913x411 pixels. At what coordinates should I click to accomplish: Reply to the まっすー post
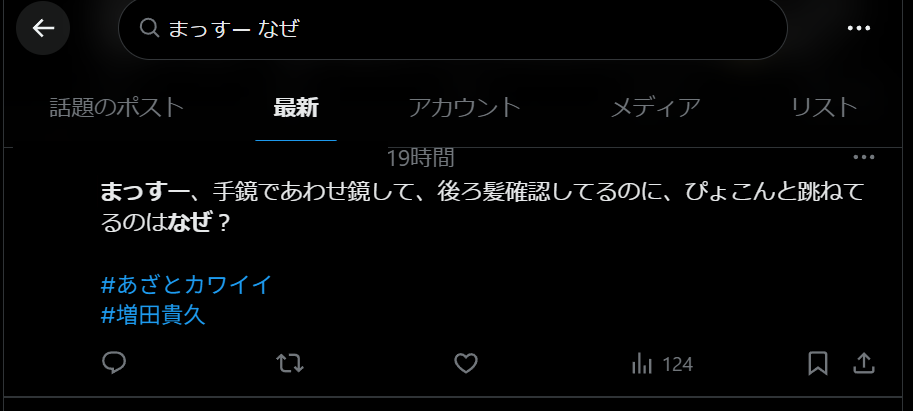114,364
